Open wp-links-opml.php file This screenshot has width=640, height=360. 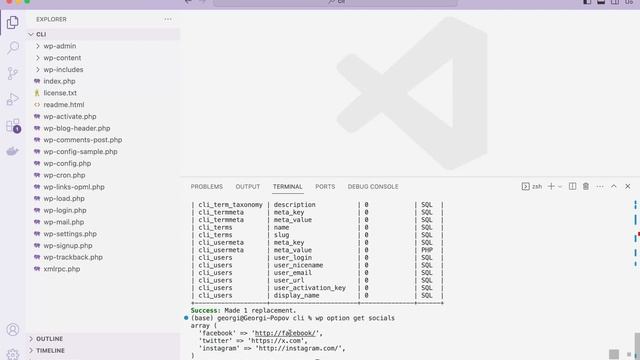pos(74,187)
